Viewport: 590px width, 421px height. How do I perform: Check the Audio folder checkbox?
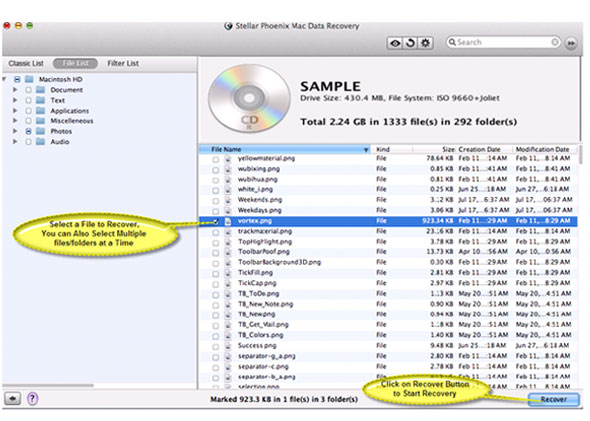tap(28, 142)
